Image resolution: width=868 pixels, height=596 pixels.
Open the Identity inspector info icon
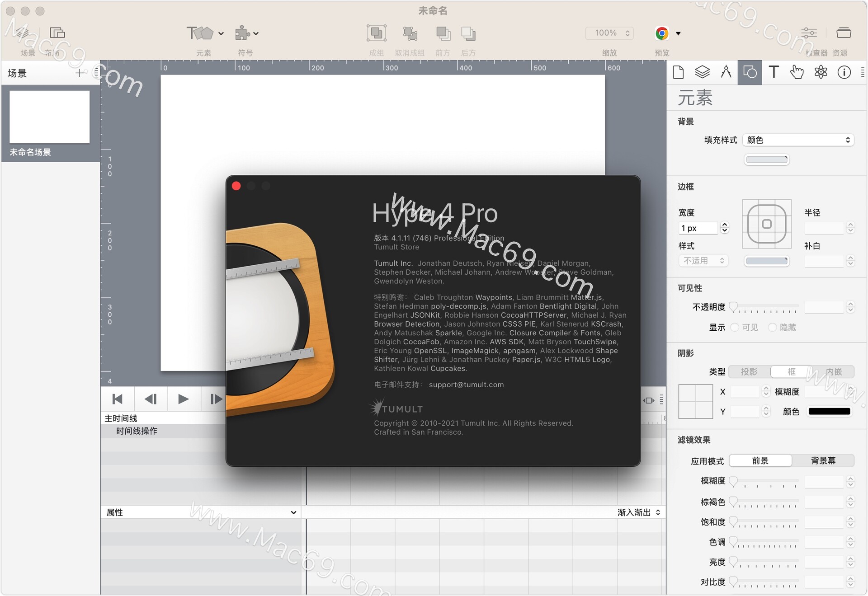tap(844, 72)
